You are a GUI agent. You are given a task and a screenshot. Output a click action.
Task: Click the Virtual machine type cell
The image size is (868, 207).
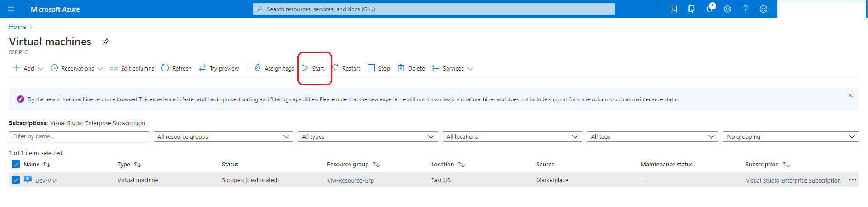(x=138, y=180)
